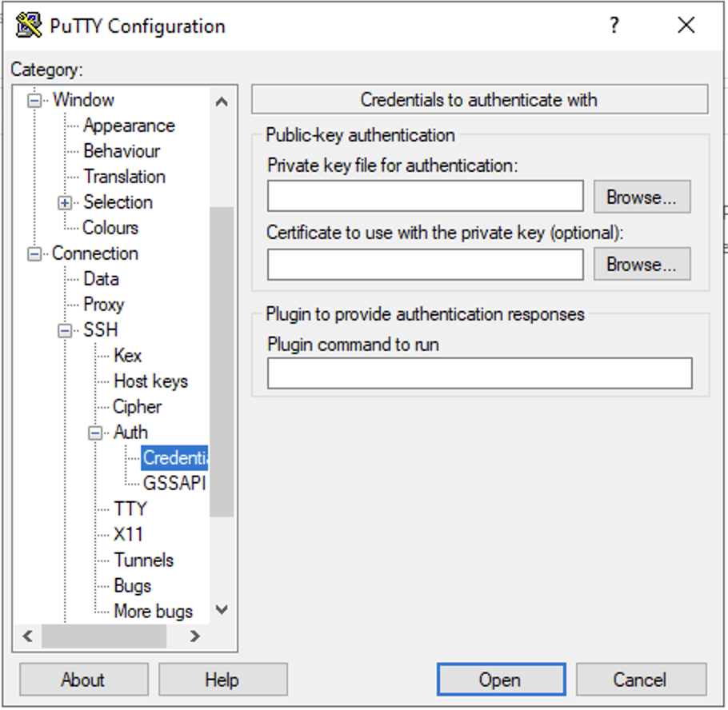728x710 pixels.
Task: Open GSSAPI settings
Action: pyautogui.click(x=174, y=484)
